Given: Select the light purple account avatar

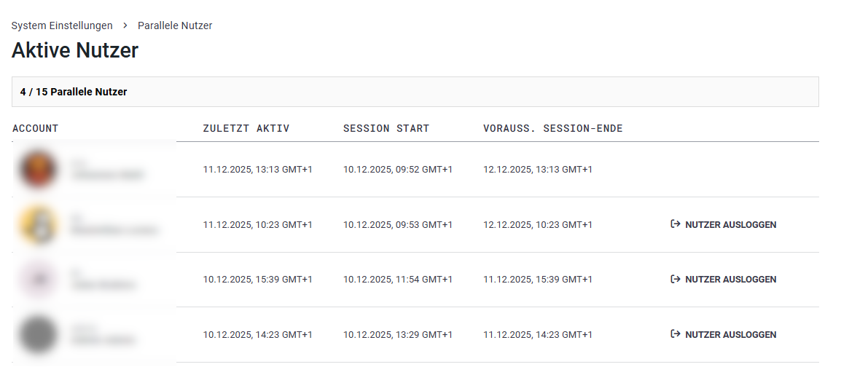Looking at the screenshot, I should [x=37, y=280].
